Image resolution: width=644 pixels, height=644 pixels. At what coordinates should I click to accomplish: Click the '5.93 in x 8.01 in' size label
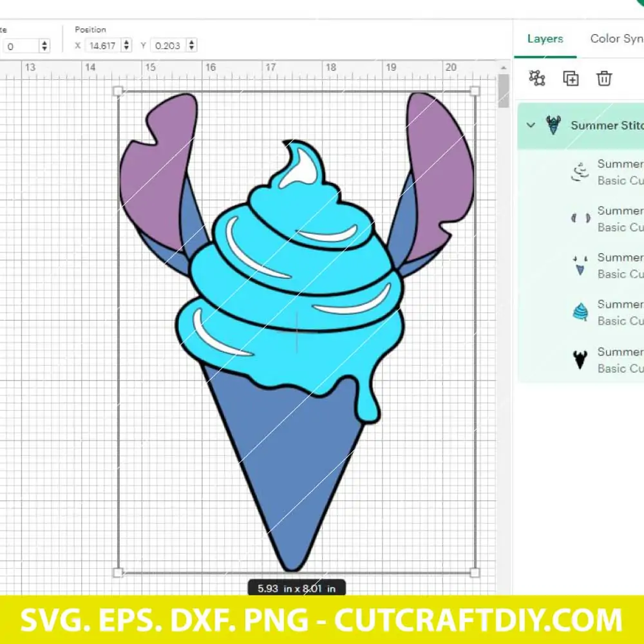coord(296,589)
